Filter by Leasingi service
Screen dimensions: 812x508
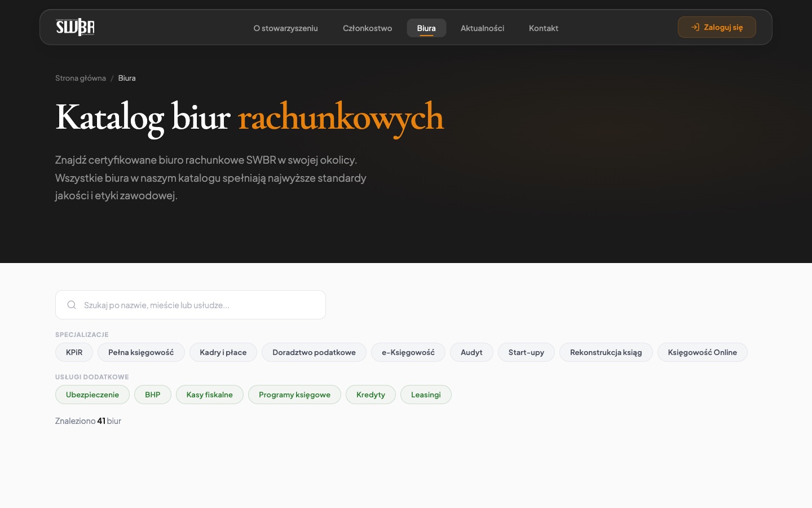[x=426, y=395]
